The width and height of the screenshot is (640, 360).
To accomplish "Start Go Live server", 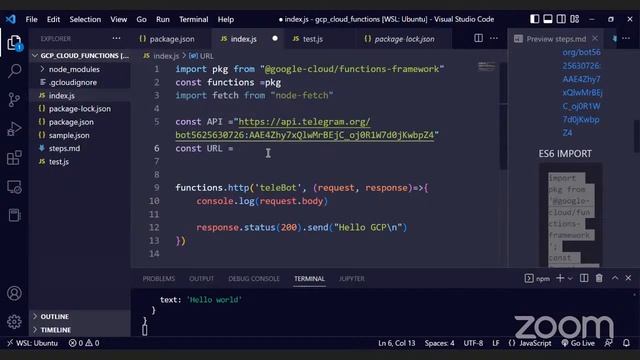I will point(578,343).
